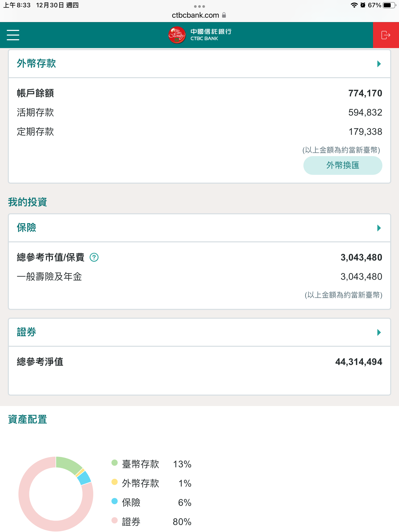Viewport: 399px width, 532px height.
Task: Tap the Wi-Fi status icon
Action: [x=354, y=5]
